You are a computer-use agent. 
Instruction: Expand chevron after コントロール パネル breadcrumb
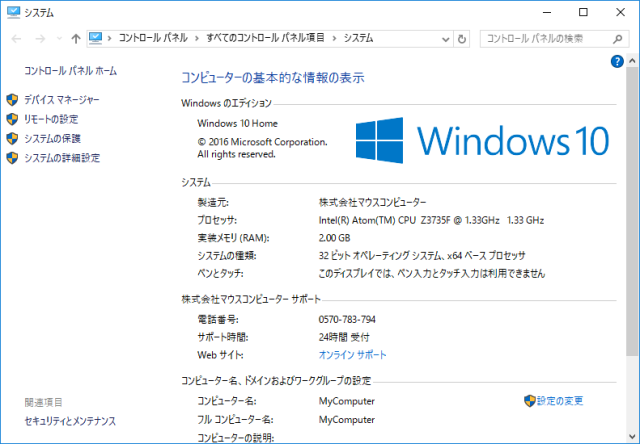pos(197,38)
